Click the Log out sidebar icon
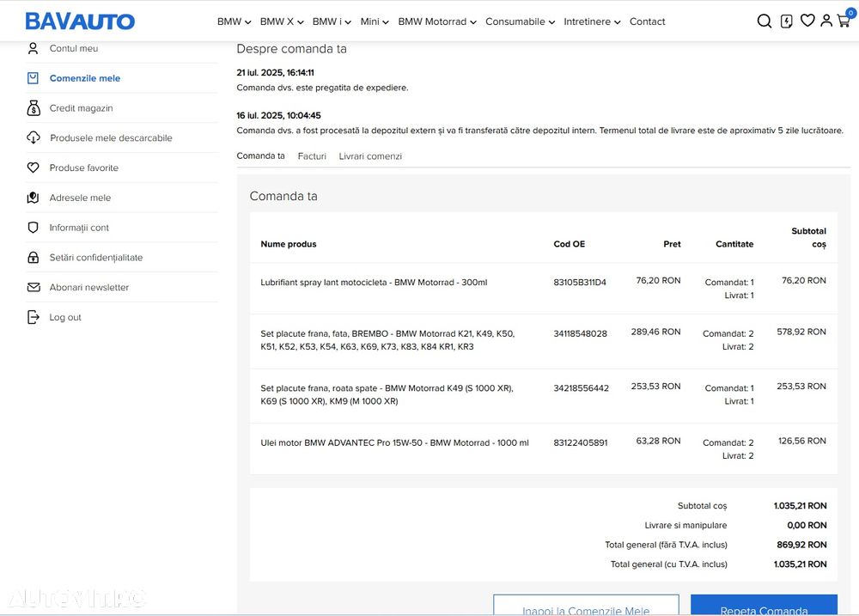The width and height of the screenshot is (859, 616). [34, 317]
